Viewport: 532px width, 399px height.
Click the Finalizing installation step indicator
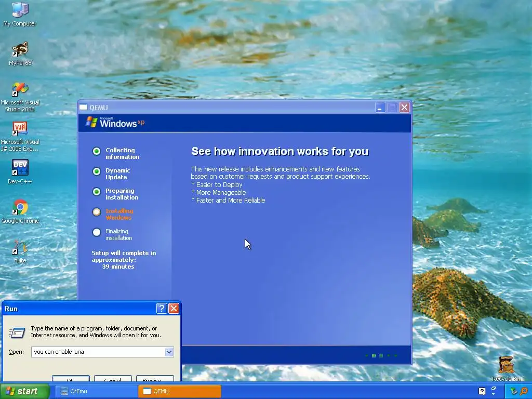click(x=96, y=232)
